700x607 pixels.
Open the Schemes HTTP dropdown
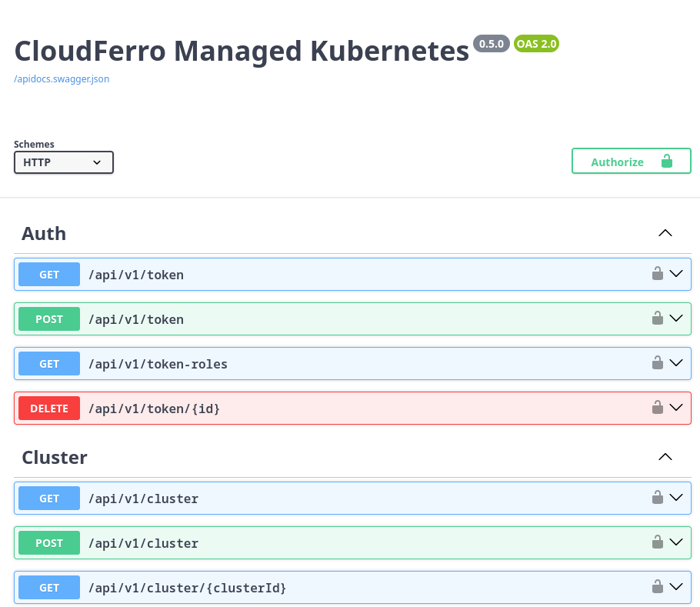(x=63, y=162)
